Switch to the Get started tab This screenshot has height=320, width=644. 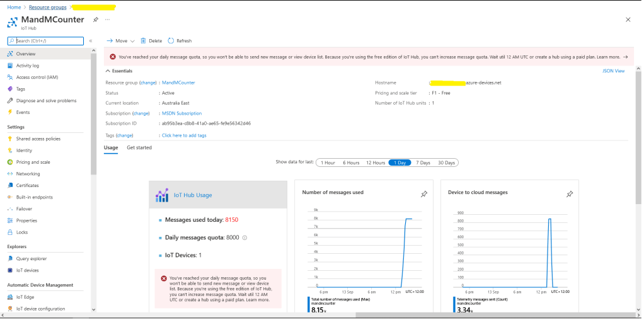coord(139,147)
